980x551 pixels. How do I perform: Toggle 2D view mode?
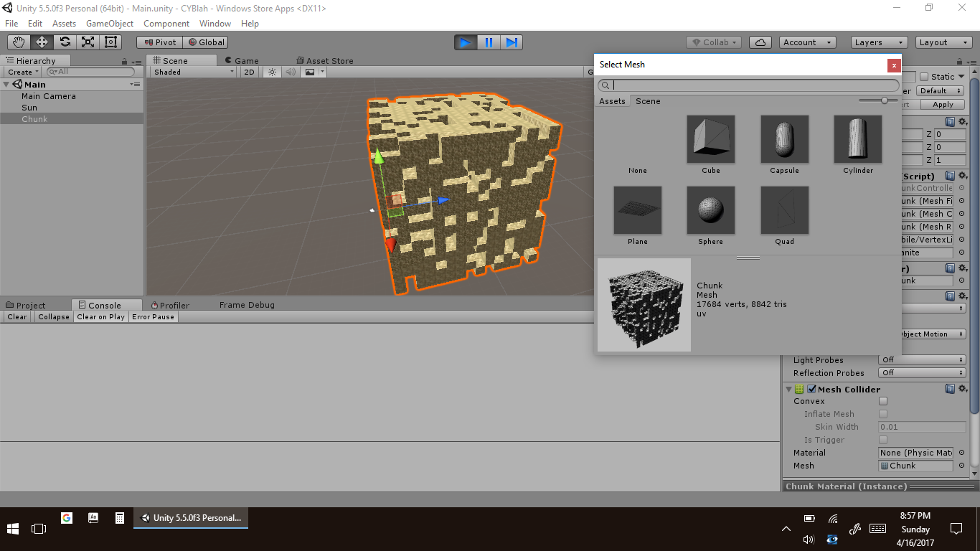tap(249, 72)
